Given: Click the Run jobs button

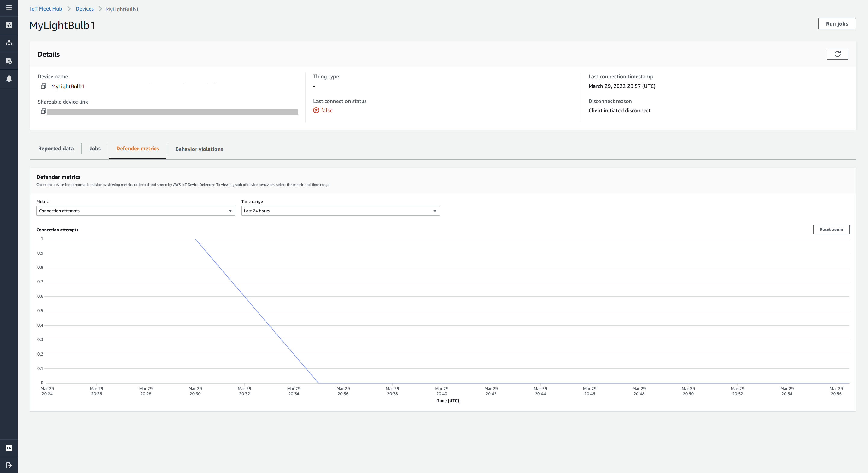Looking at the screenshot, I should click(x=837, y=23).
